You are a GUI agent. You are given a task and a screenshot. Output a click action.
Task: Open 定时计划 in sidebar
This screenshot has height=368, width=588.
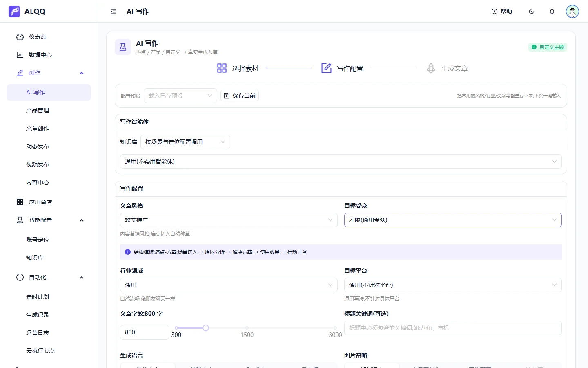coord(49,297)
